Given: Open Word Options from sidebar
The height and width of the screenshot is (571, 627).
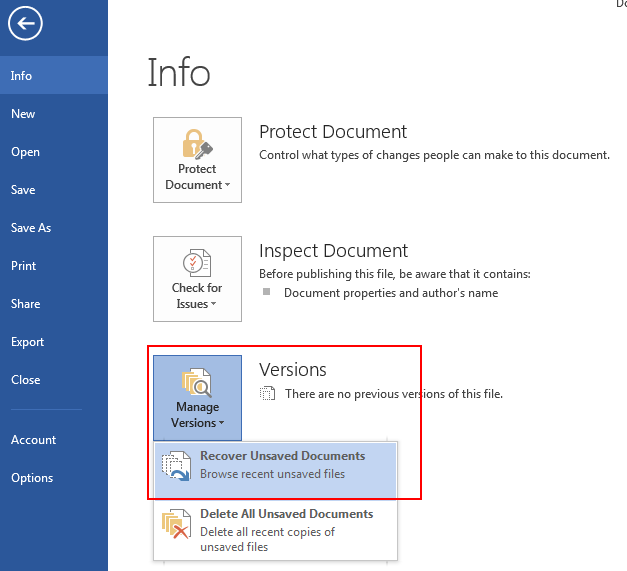Looking at the screenshot, I should coord(54,477).
